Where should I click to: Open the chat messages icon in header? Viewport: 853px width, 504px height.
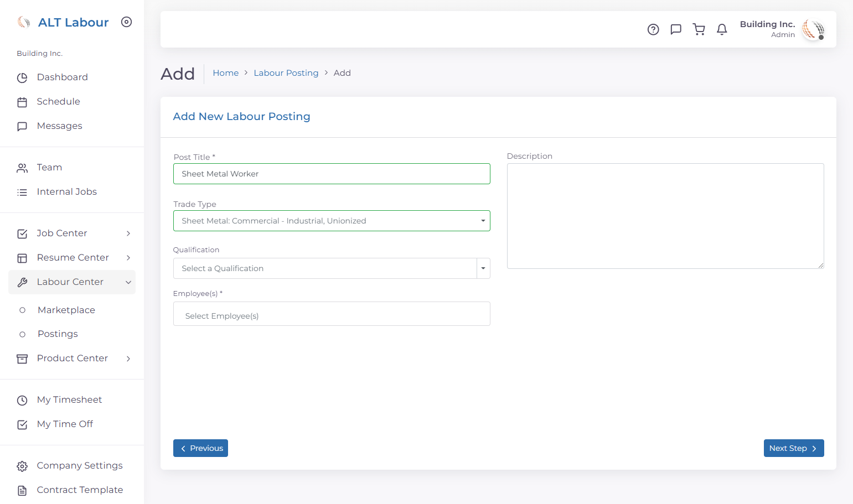pyautogui.click(x=676, y=29)
